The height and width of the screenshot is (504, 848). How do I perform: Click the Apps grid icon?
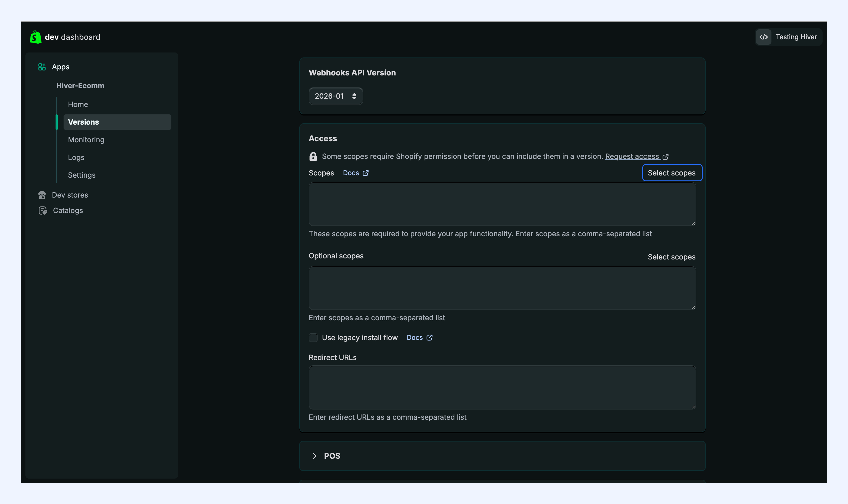tap(42, 67)
